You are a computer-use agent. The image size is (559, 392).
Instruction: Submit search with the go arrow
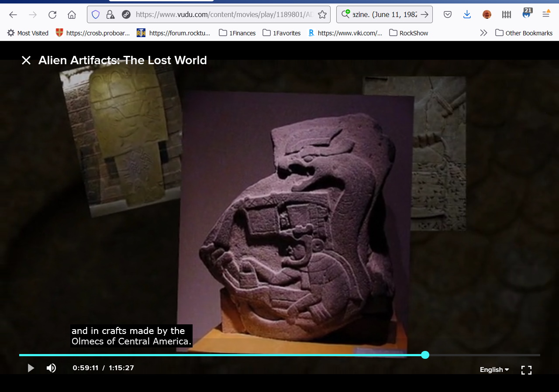[424, 14]
